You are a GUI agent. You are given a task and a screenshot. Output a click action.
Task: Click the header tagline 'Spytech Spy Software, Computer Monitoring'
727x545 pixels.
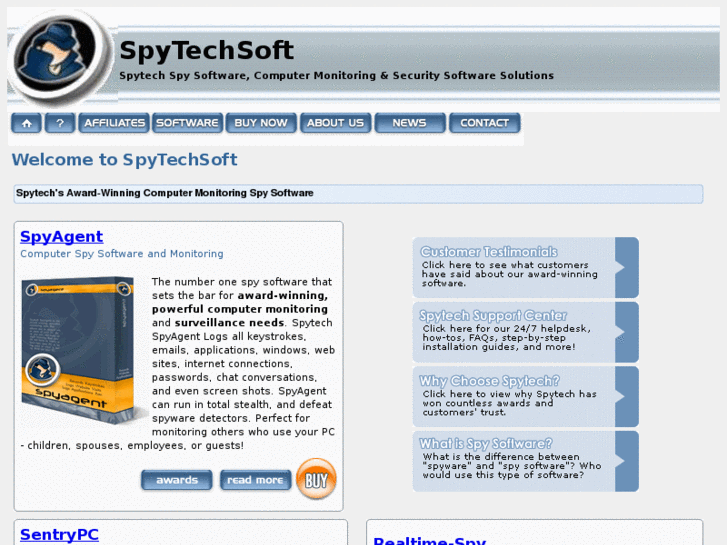337,76
